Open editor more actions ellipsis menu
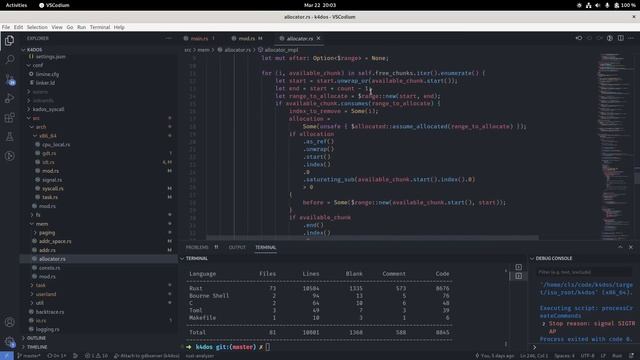The height and width of the screenshot is (360, 640). tap(631, 38)
